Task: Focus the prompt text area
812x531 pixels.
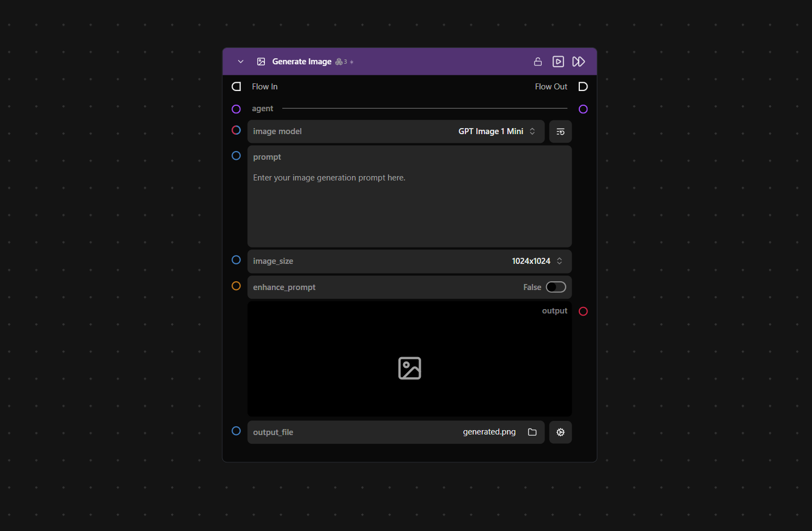Action: pos(410,196)
